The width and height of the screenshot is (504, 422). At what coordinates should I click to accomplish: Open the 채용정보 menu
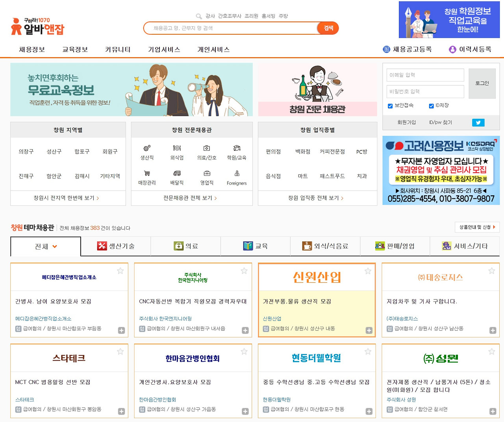32,50
